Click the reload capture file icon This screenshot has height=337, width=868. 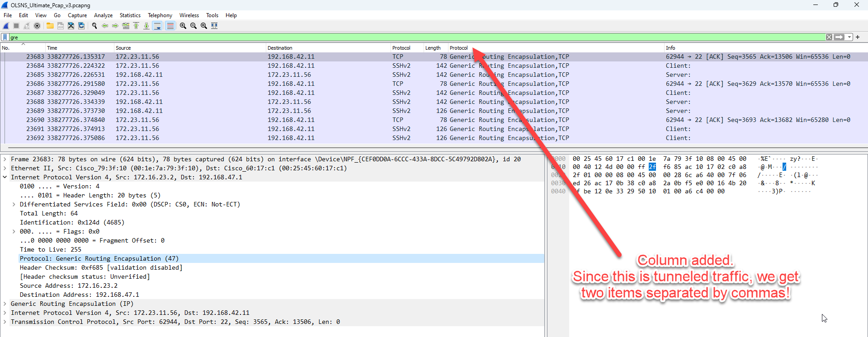(x=81, y=26)
